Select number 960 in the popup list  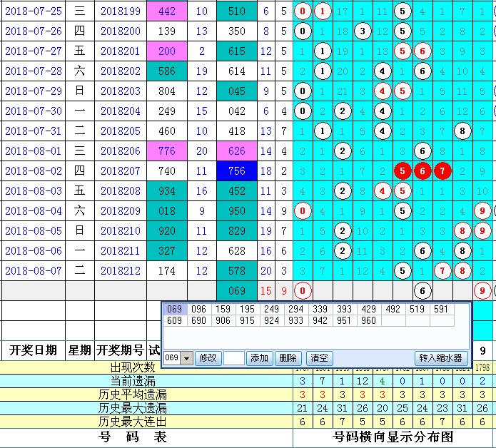pos(369,320)
